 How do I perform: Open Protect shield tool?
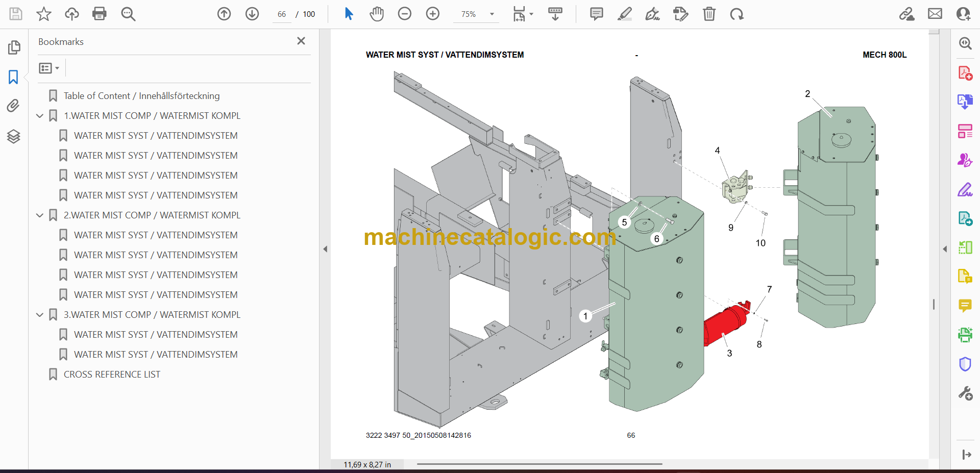[x=965, y=364]
